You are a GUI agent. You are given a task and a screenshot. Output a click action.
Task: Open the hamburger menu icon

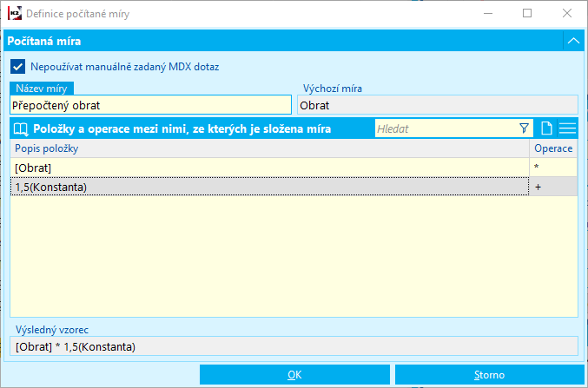[x=567, y=128]
